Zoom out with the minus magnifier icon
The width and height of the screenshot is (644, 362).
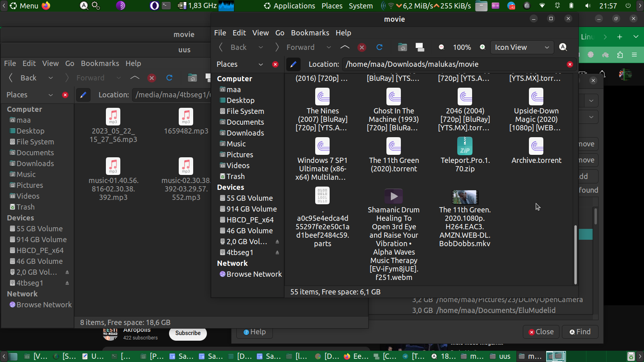(441, 47)
